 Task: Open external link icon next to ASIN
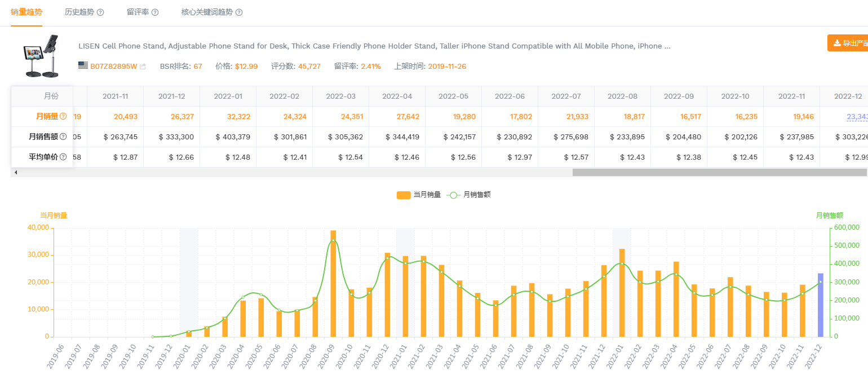143,67
